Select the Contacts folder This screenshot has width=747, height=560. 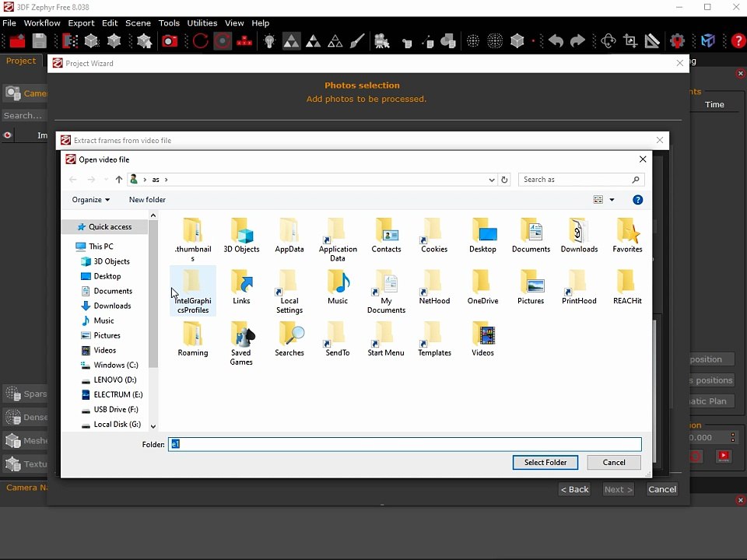[x=386, y=236]
